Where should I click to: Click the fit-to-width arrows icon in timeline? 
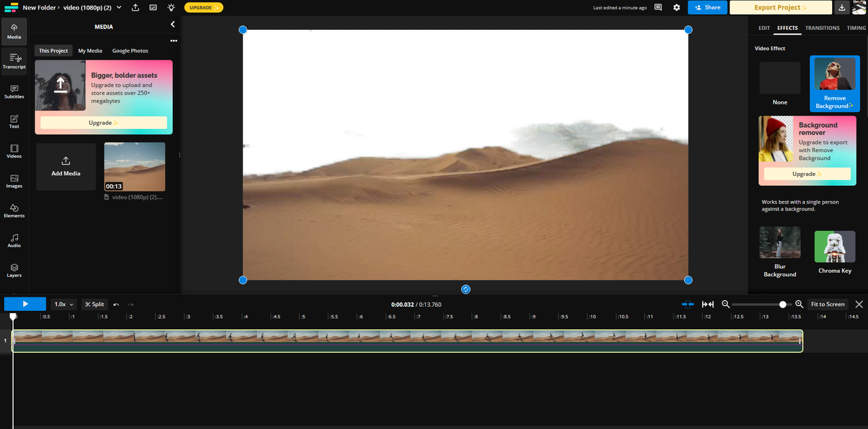click(x=707, y=304)
